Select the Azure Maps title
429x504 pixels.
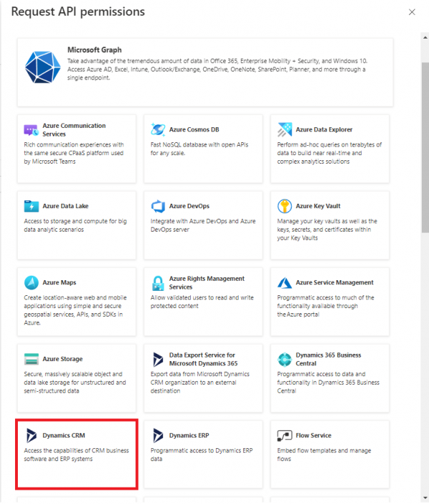(x=59, y=282)
